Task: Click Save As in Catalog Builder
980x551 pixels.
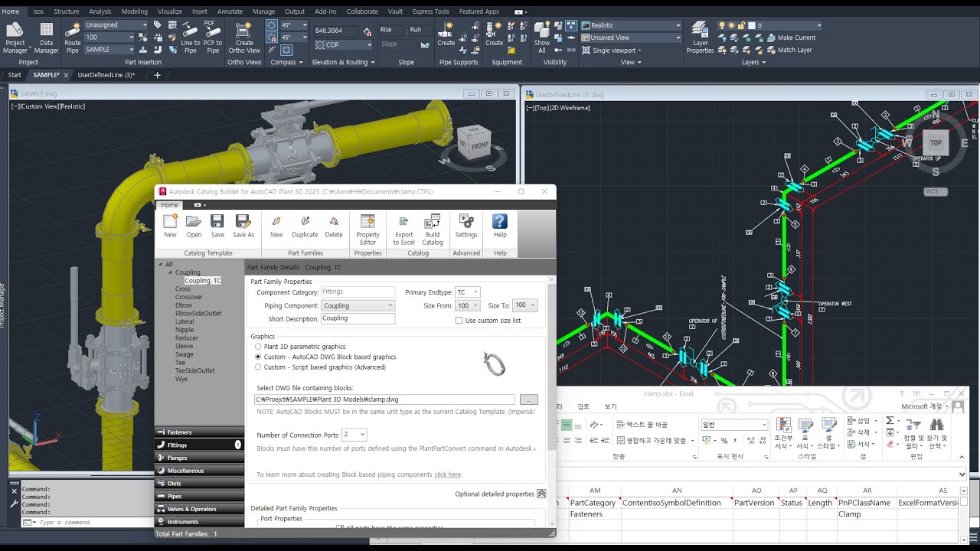Action: [x=243, y=227]
